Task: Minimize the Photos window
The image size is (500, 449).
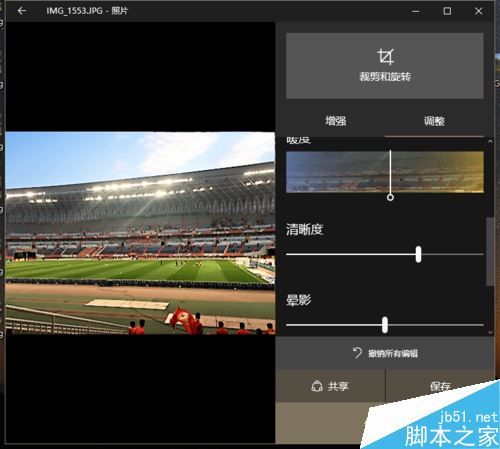Action: click(415, 11)
